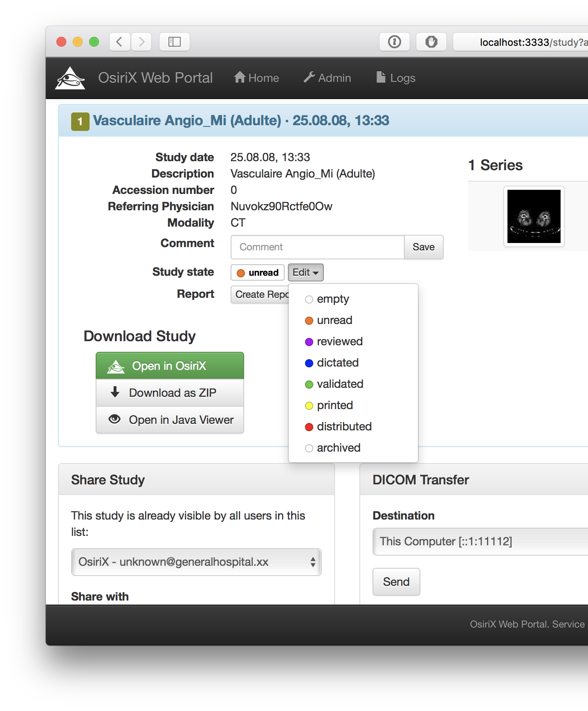The height and width of the screenshot is (711, 588).
Task: Click the Modality value CT
Action: (238, 223)
